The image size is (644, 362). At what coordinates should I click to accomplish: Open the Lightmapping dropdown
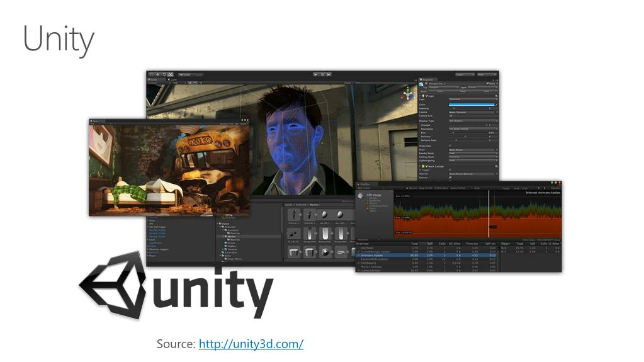point(473,161)
